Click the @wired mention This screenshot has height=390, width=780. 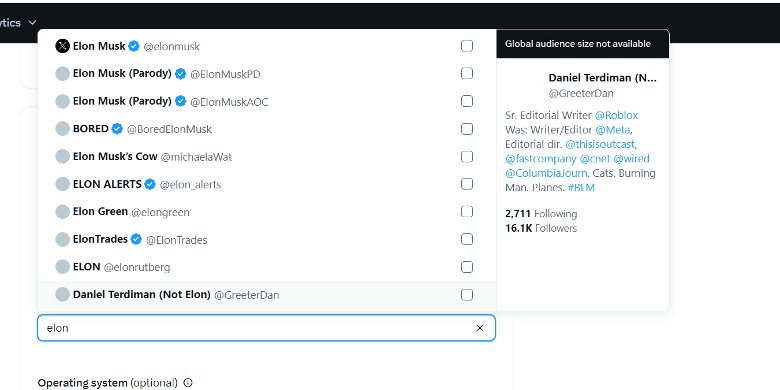click(x=631, y=159)
